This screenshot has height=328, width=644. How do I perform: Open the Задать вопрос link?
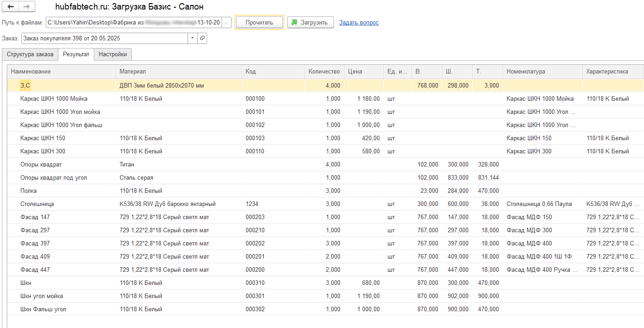[358, 22]
